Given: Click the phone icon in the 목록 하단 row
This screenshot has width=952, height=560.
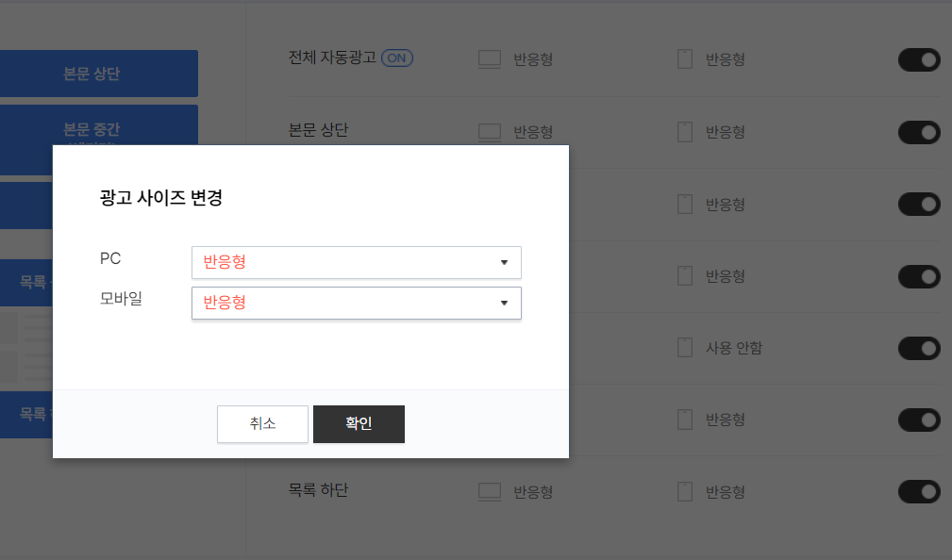Looking at the screenshot, I should (684, 491).
